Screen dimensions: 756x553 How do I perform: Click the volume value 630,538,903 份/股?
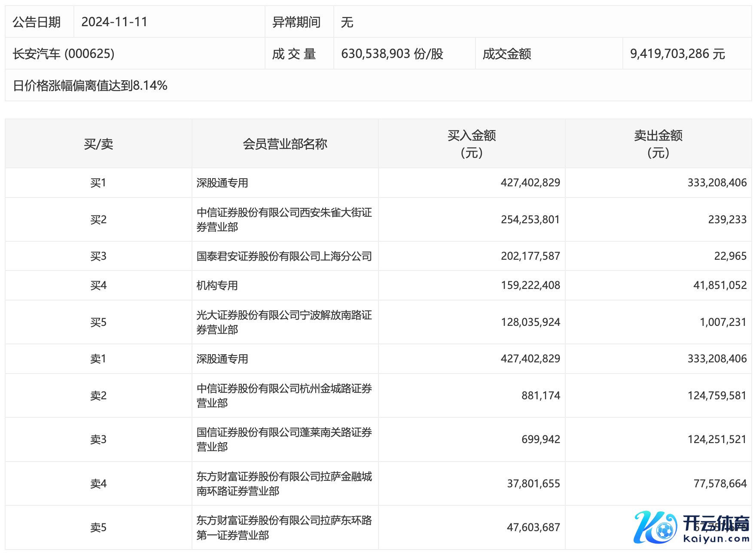point(392,54)
